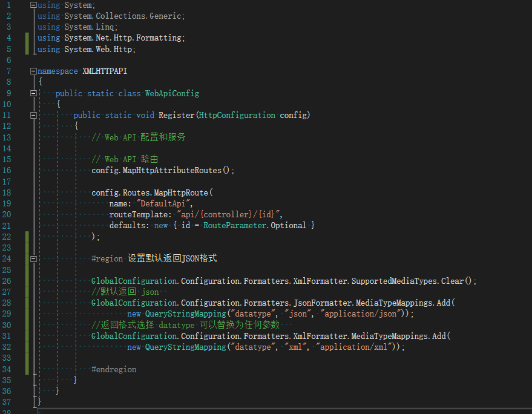This screenshot has width=532, height=414.
Task: Click the "application/json" string literal
Action: pos(360,314)
